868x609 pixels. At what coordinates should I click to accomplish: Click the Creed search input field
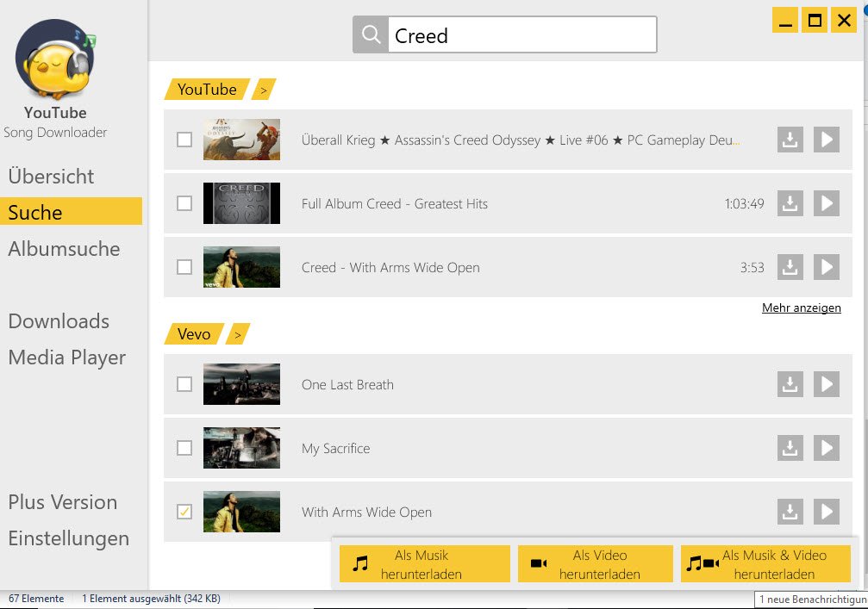[x=522, y=34]
